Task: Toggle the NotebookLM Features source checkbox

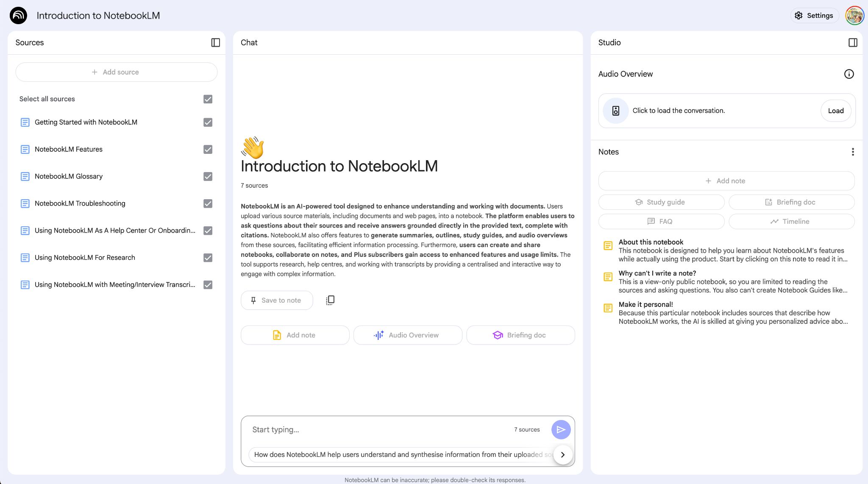Action: (x=208, y=149)
